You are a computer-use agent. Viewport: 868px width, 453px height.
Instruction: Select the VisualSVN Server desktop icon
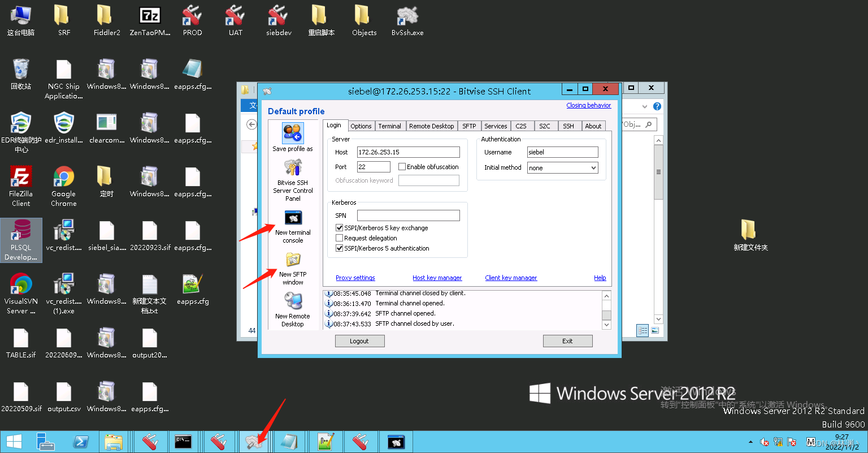[21, 294]
